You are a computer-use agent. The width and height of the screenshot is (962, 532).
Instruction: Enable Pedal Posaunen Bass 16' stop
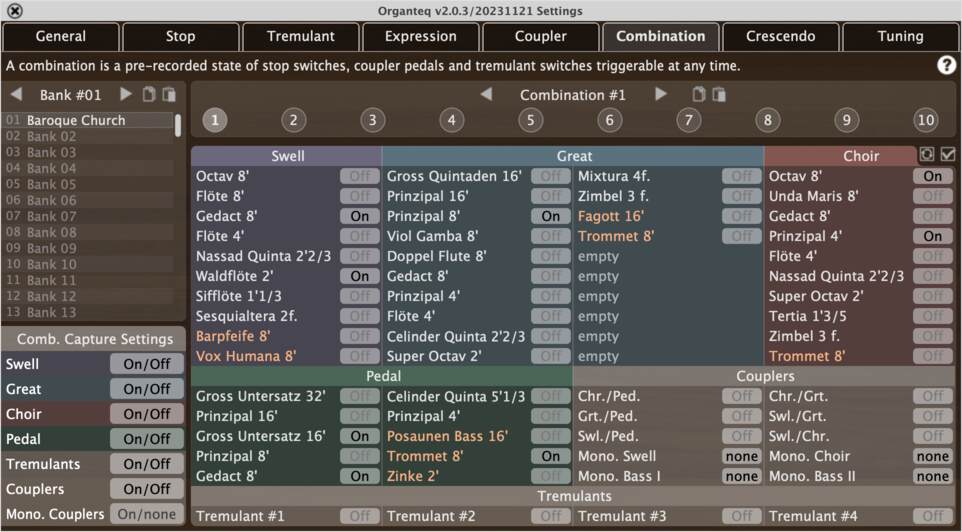[550, 436]
